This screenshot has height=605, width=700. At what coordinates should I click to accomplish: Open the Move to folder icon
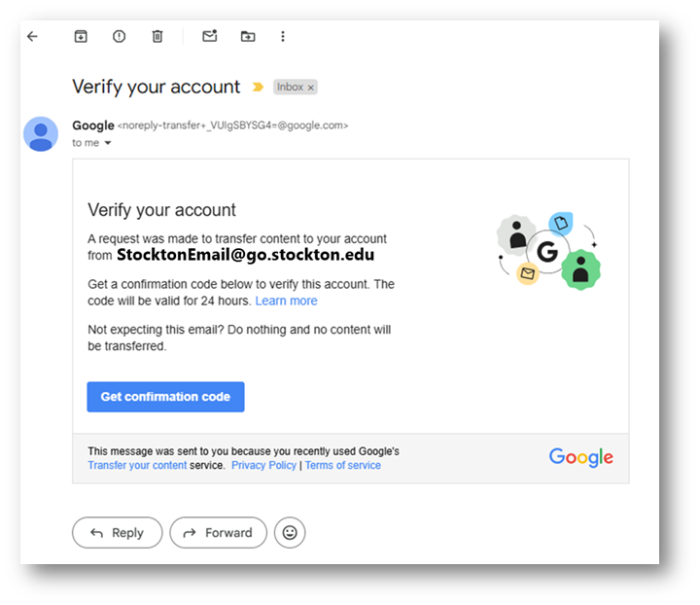click(248, 36)
